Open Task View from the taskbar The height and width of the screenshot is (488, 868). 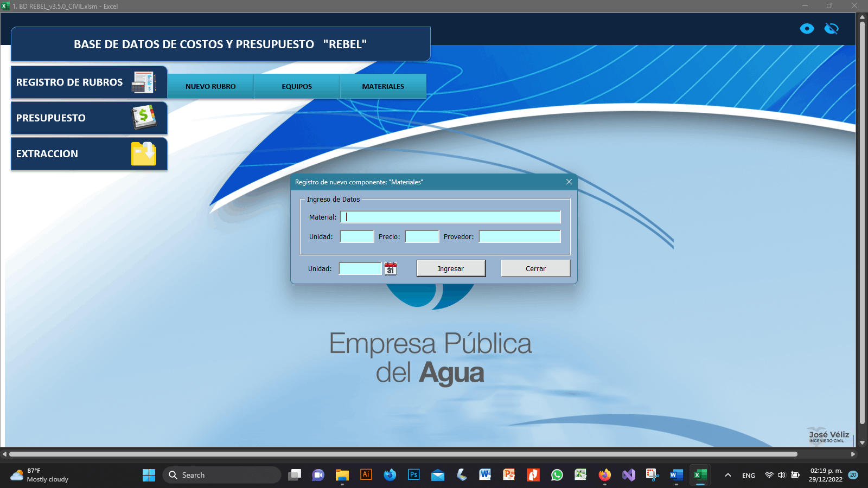[295, 475]
